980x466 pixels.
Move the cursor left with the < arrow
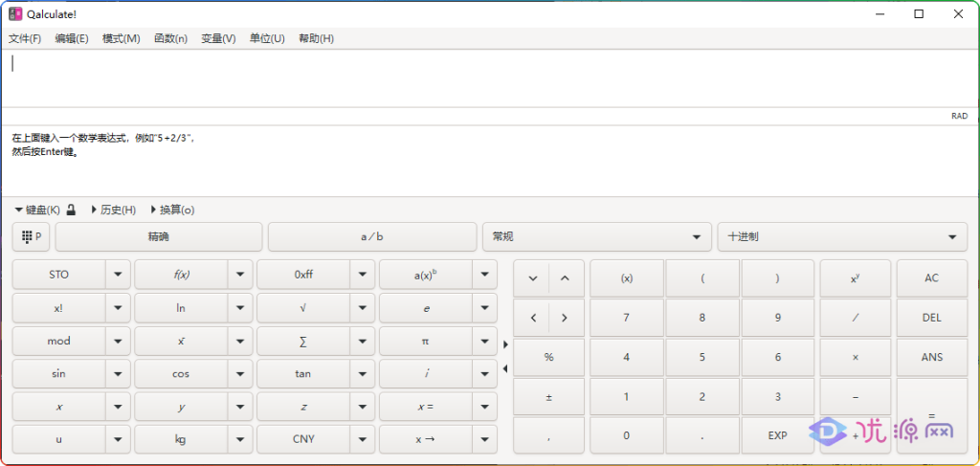[532, 318]
